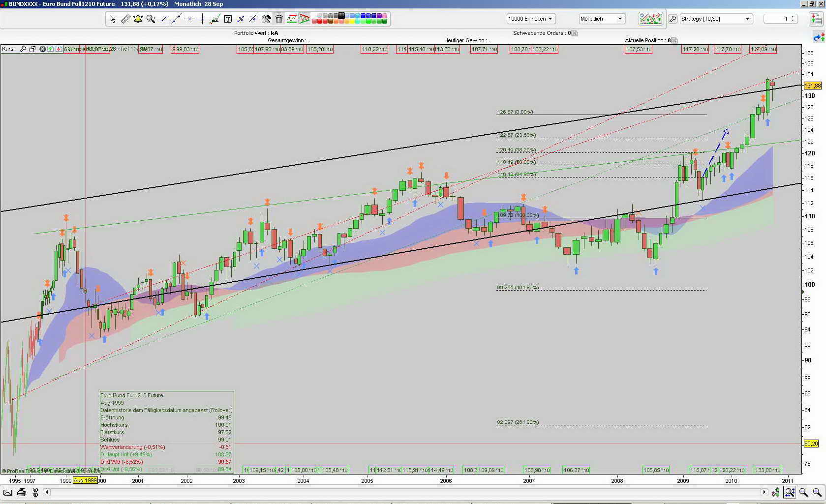Screen dimensions: 826x504
Task: Open the hammer and wrench settings tool
Action: (266, 19)
